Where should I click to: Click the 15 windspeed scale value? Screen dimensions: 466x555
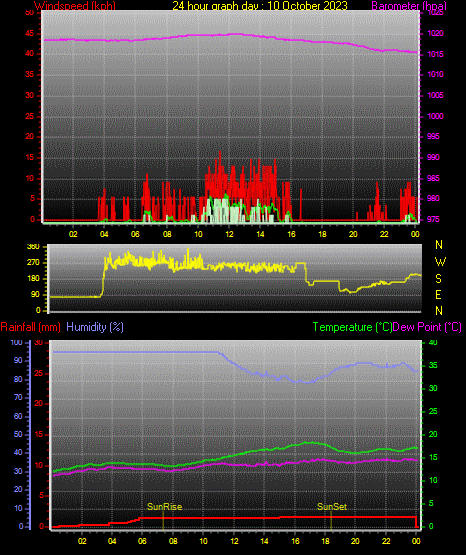[30, 158]
